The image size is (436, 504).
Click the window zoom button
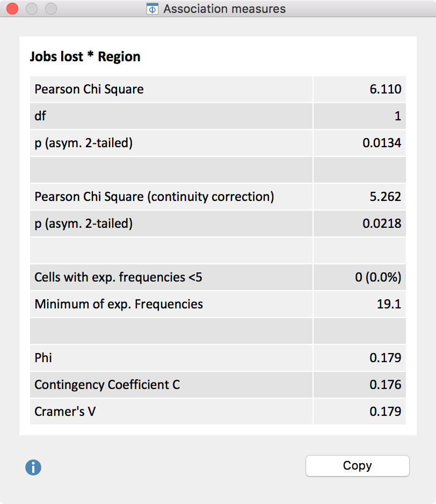[x=51, y=9]
